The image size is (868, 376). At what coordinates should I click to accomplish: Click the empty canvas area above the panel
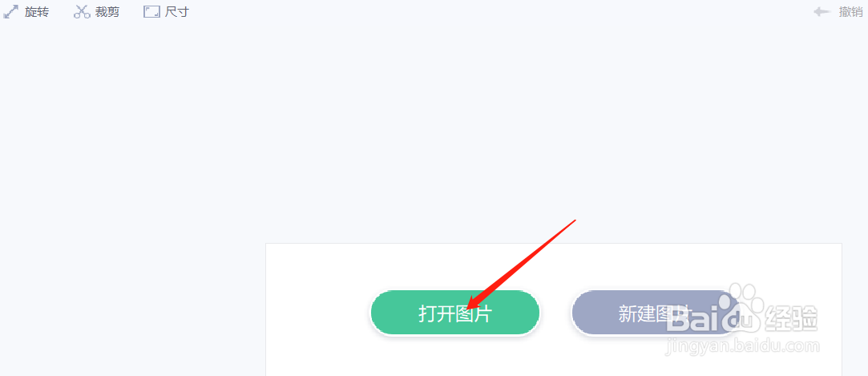click(x=434, y=133)
